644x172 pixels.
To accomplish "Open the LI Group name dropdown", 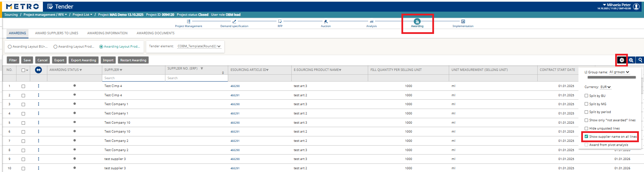I will click(x=619, y=72).
